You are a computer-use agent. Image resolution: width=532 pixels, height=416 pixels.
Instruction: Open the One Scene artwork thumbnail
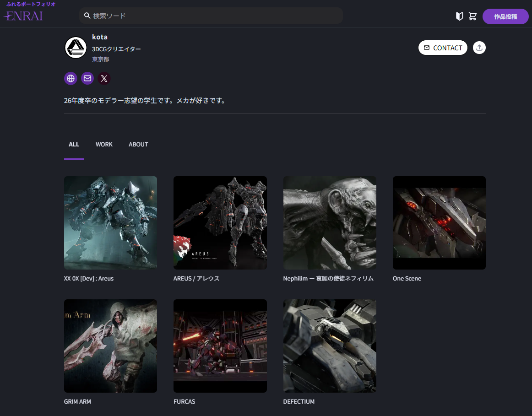coord(439,223)
